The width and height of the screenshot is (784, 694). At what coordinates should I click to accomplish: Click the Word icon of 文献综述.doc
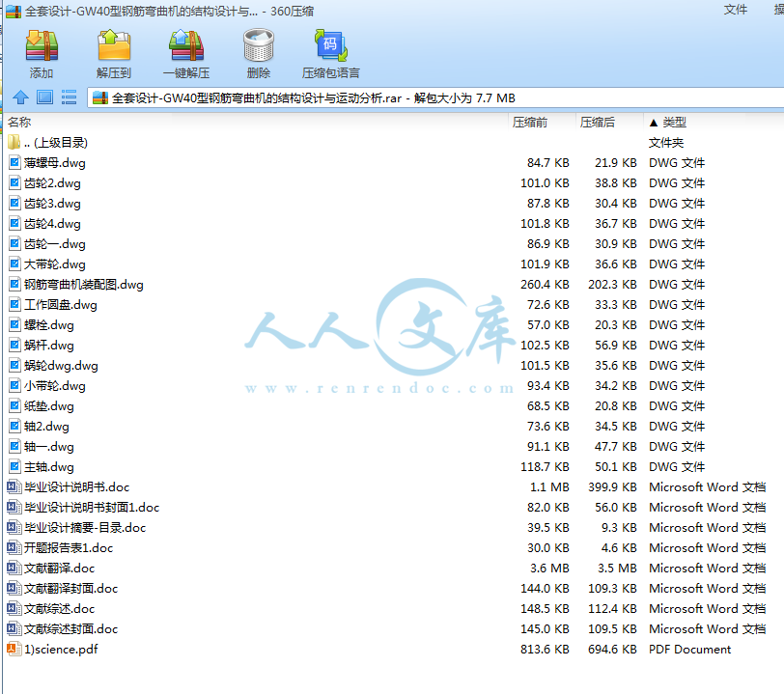click(x=14, y=608)
